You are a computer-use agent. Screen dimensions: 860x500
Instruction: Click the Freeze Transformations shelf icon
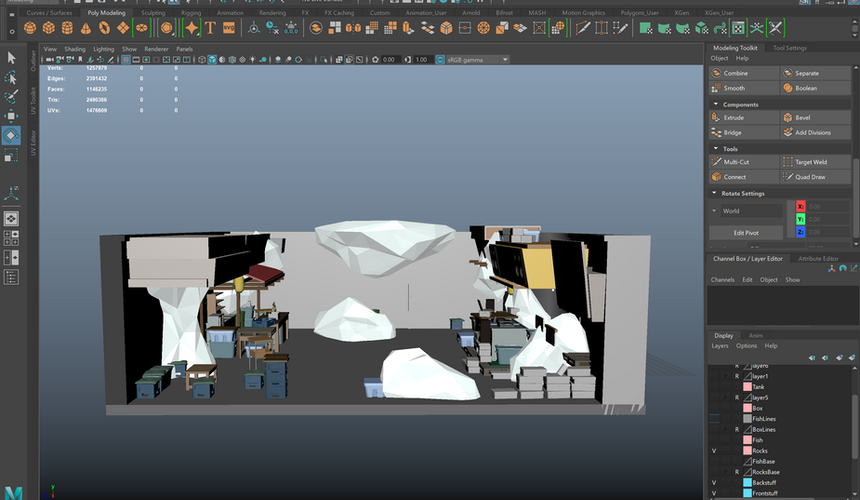coord(291,27)
